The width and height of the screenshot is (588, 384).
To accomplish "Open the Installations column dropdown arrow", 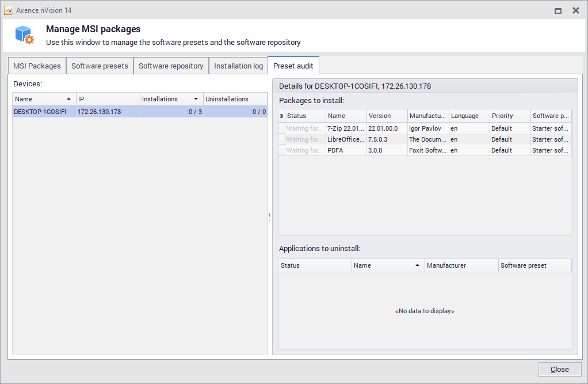I will click(196, 99).
